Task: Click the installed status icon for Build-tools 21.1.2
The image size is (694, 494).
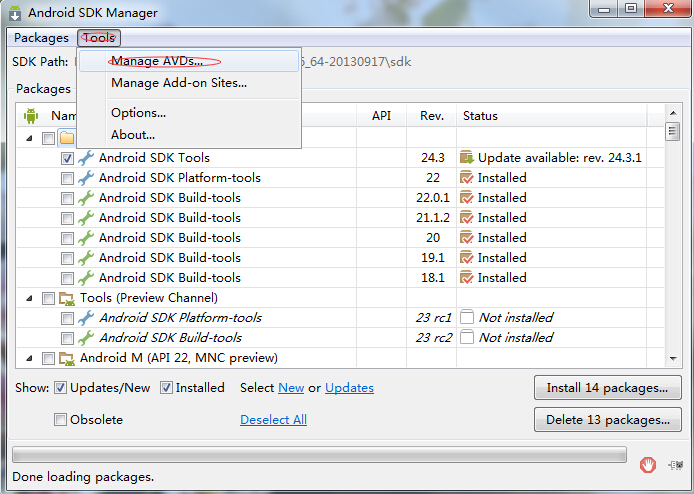Action: coord(467,217)
